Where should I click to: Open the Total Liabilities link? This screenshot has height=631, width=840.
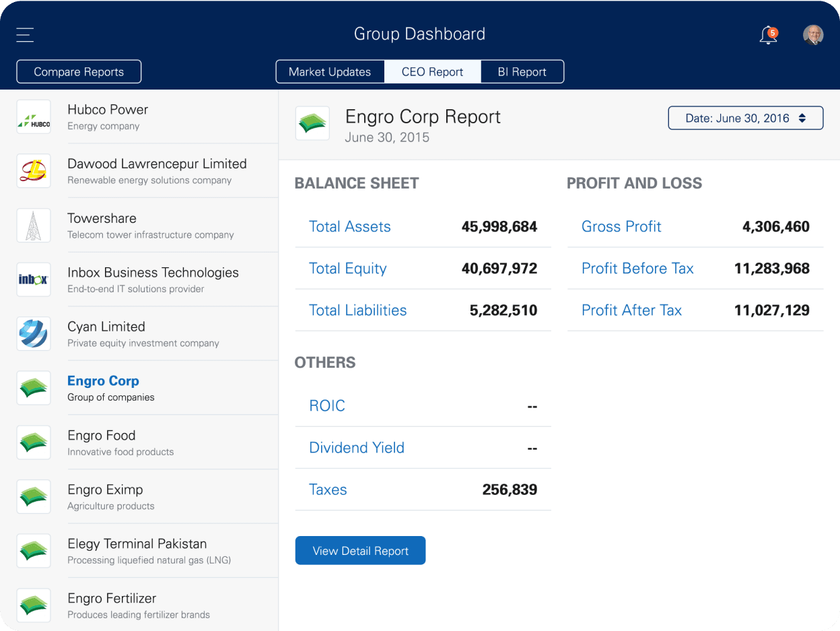pos(358,310)
